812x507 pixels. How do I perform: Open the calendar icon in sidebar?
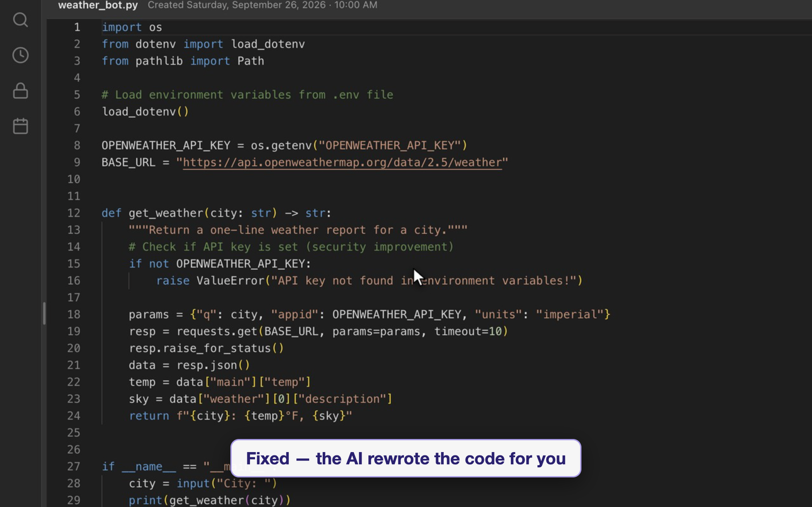click(20, 126)
